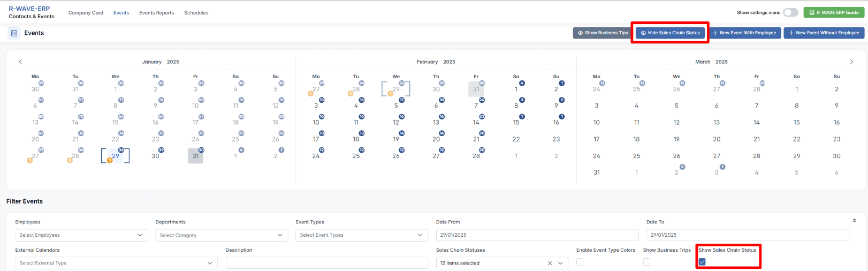868x271 pixels.
Task: Click orange badge on January 27
Action: pos(30,160)
